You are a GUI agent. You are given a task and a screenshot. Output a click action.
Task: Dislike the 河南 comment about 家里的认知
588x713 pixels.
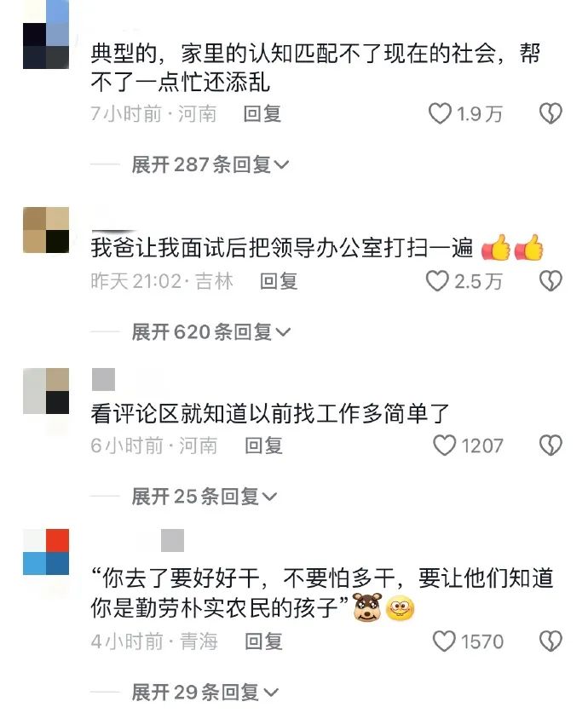(551, 113)
